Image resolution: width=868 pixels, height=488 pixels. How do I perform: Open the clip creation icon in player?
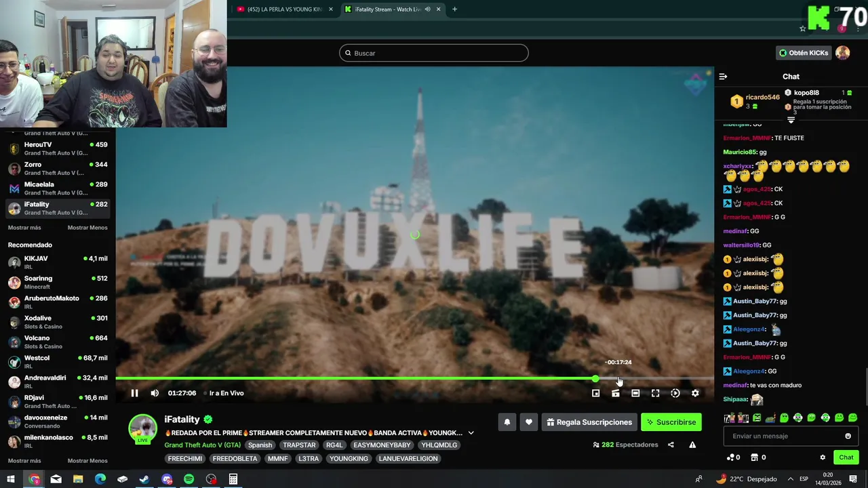click(616, 393)
